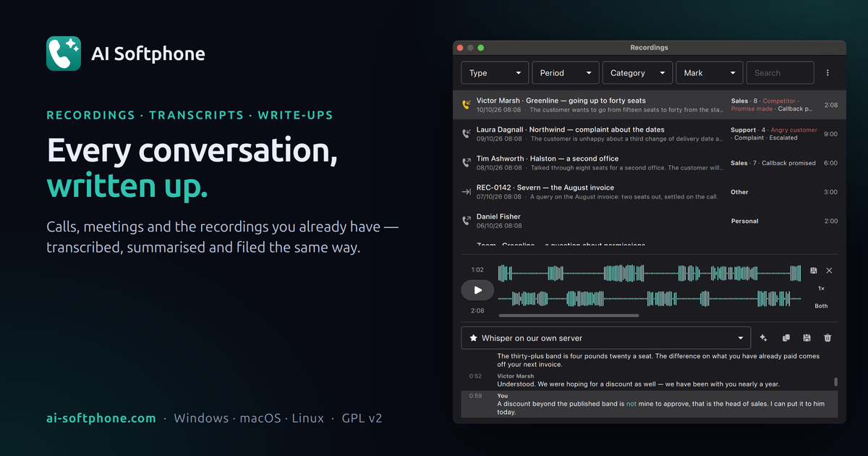Click the Victor Marsh speaker name in transcript
868x456 pixels.
[516, 376]
